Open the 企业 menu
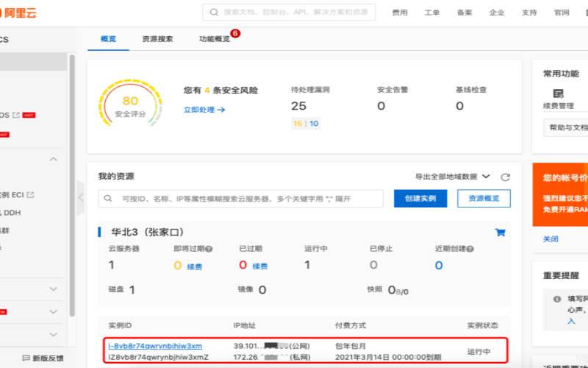This screenshot has width=588, height=368. coord(497,13)
